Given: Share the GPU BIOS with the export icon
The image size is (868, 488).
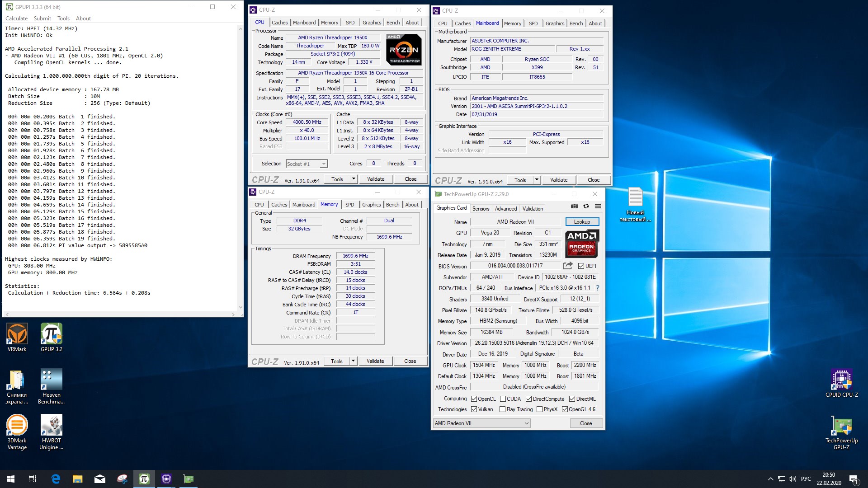Looking at the screenshot, I should click(x=568, y=266).
